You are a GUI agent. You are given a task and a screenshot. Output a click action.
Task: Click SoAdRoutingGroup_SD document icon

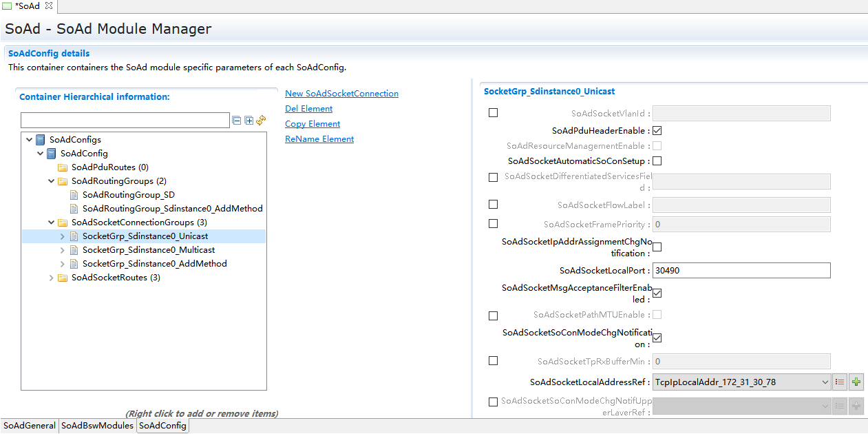[x=74, y=195]
